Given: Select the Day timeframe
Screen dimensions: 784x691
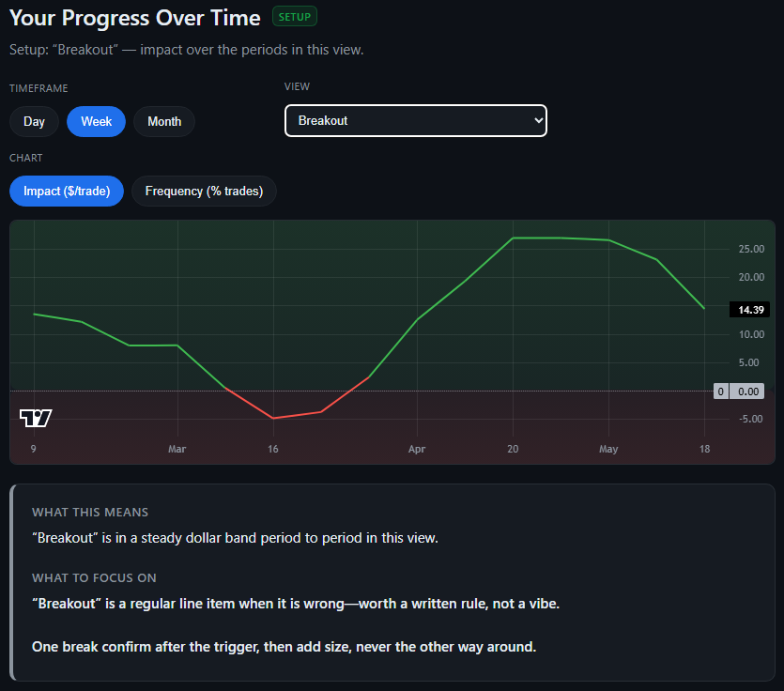Looking at the screenshot, I should [x=34, y=121].
